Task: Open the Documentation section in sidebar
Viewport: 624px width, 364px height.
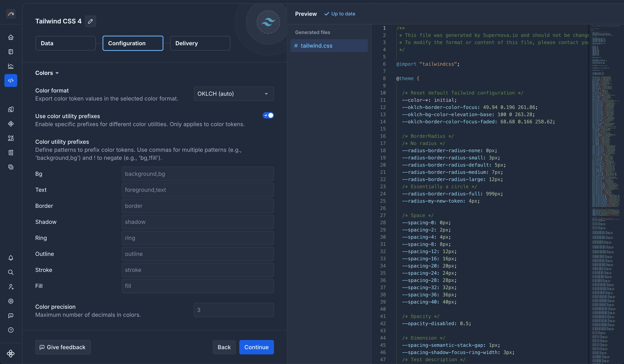Action: tap(11, 51)
